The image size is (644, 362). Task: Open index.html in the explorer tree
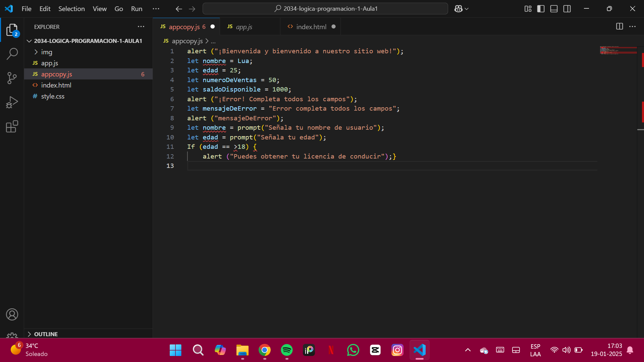pos(88,85)
